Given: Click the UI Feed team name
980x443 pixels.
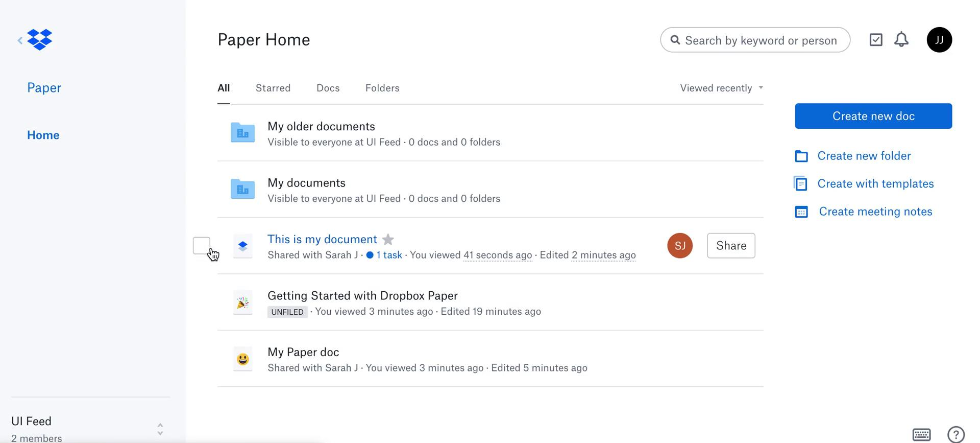Looking at the screenshot, I should 32,421.
